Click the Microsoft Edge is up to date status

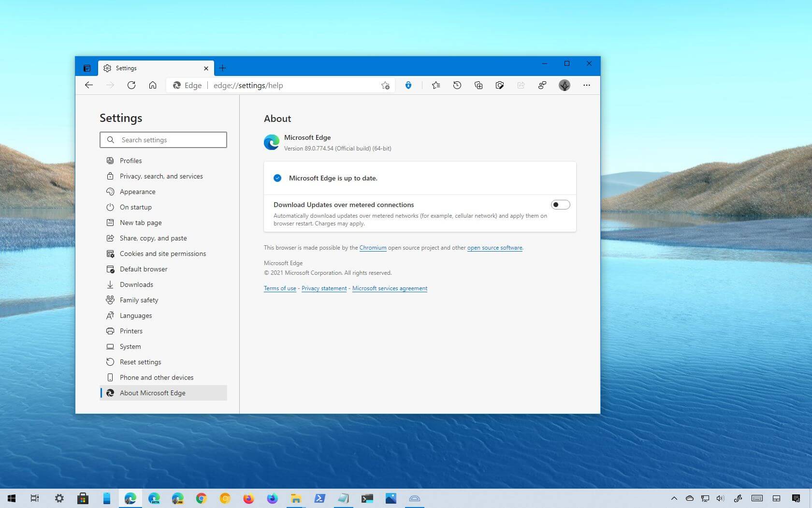[333, 178]
